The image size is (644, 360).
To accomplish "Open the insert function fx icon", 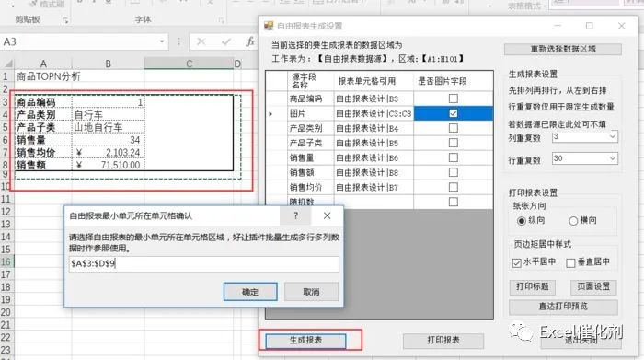I will pos(249,41).
